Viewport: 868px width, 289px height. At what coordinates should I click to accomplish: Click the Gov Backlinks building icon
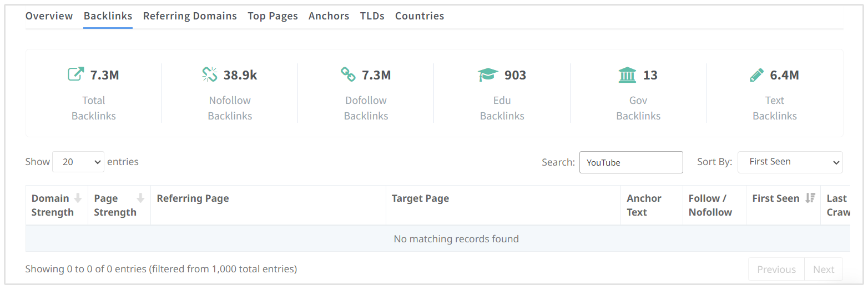coord(627,74)
